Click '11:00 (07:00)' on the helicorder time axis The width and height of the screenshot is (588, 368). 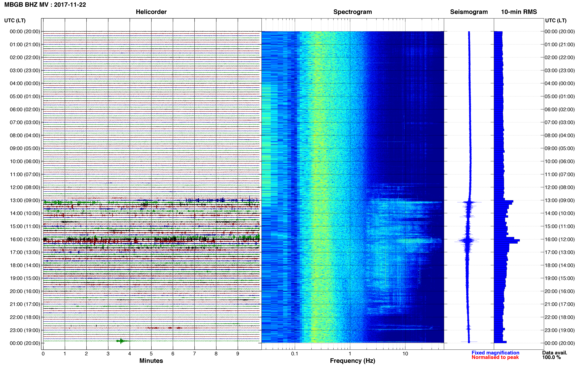click(x=25, y=174)
